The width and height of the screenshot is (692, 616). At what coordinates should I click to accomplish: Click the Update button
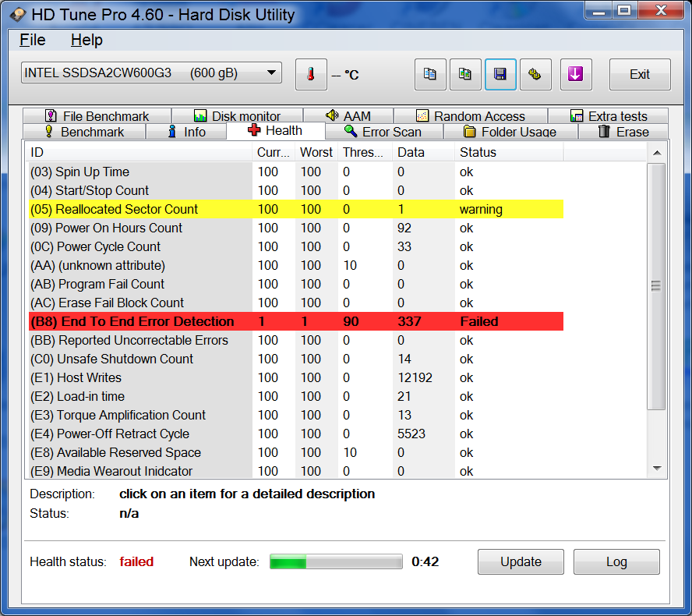tap(521, 561)
